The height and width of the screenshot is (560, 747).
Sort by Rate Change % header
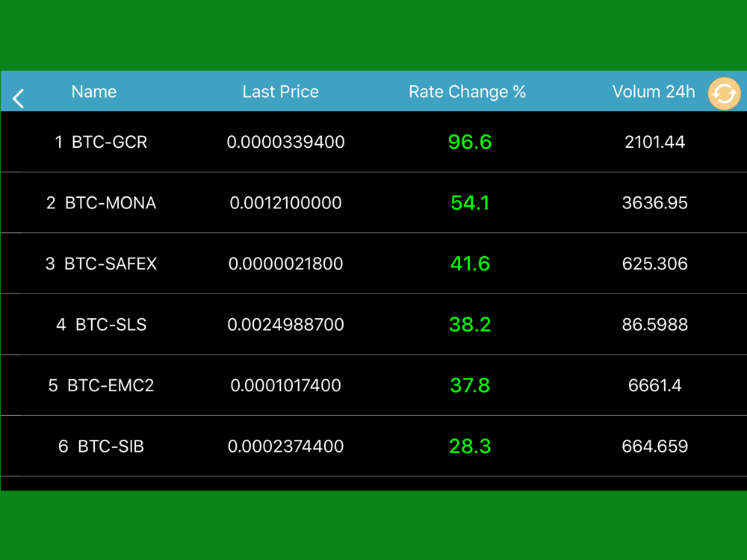point(467,91)
